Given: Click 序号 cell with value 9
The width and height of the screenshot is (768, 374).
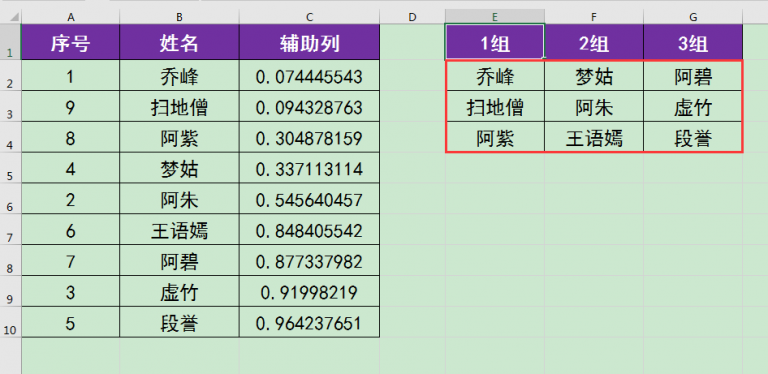Looking at the screenshot, I should point(71,106).
